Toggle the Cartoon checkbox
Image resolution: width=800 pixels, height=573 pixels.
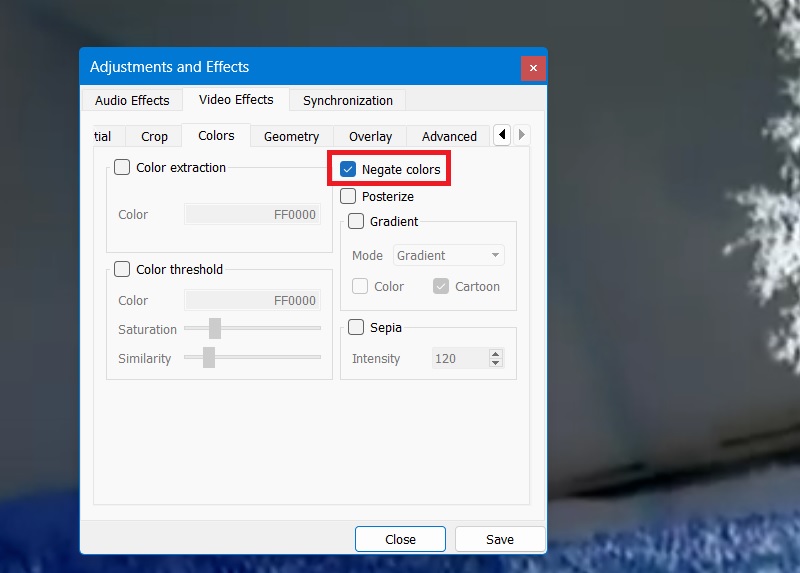(x=441, y=286)
